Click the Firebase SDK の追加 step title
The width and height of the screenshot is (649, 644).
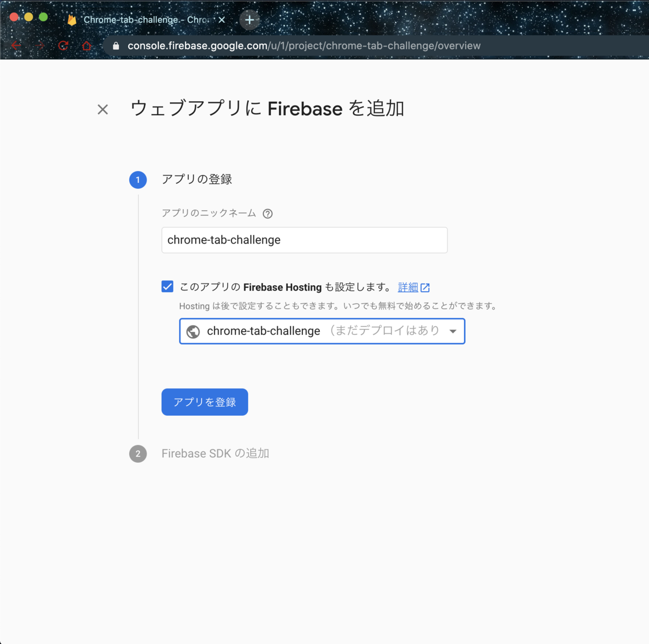pos(215,454)
